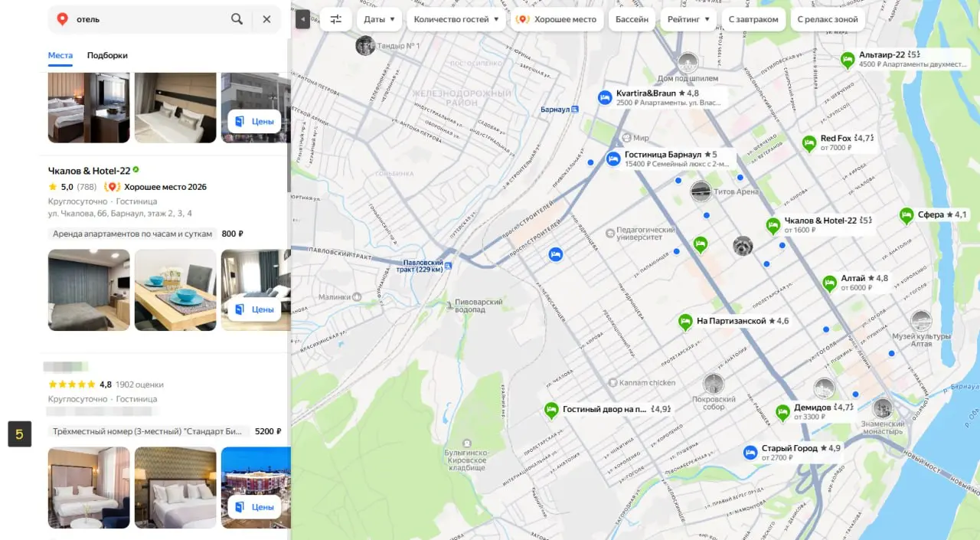Click the Старый Город blue hotel marker
Image resolution: width=980 pixels, height=540 pixels.
click(750, 453)
